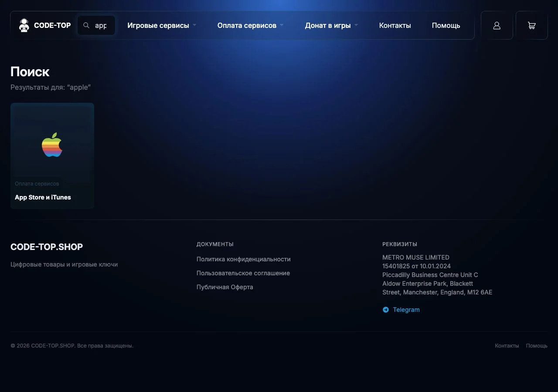Open Политика конфиденциальности link

pyautogui.click(x=243, y=259)
